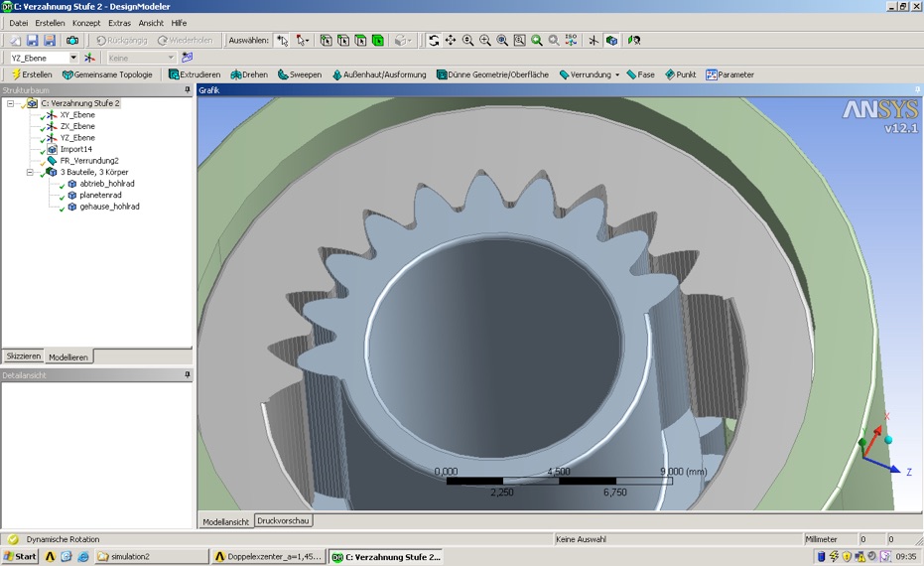Open the Datei menu
The image size is (924, 566).
pos(18,23)
